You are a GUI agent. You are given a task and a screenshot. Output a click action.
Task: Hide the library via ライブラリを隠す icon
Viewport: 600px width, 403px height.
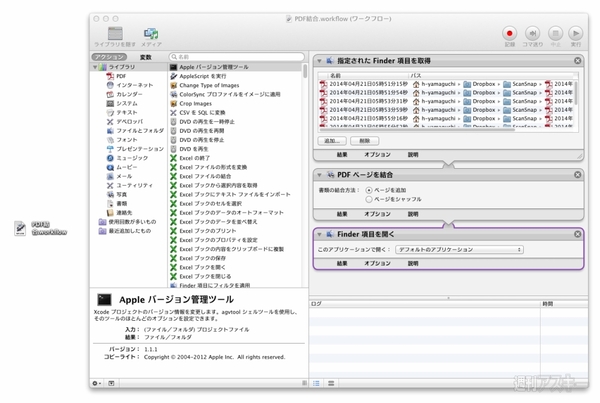(x=115, y=34)
